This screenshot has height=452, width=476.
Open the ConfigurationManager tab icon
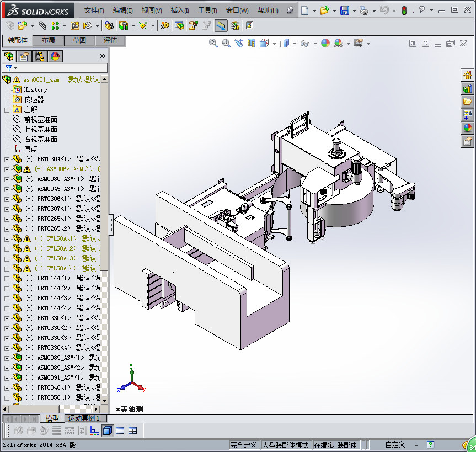click(x=40, y=56)
